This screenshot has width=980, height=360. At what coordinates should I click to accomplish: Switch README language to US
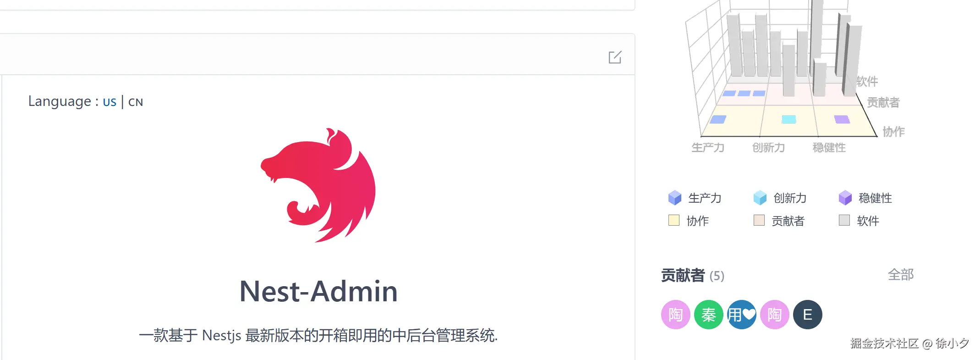coord(109,101)
